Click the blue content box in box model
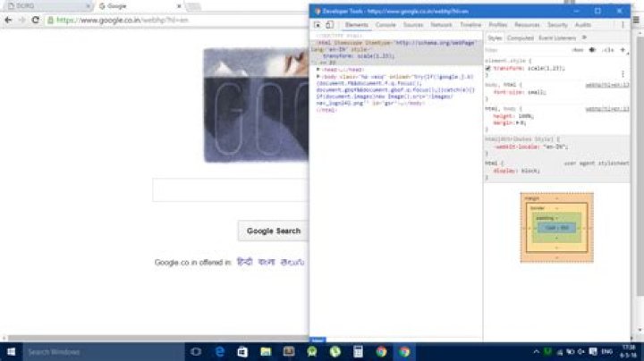Viewport: 644px width, 361px height. coord(557,228)
